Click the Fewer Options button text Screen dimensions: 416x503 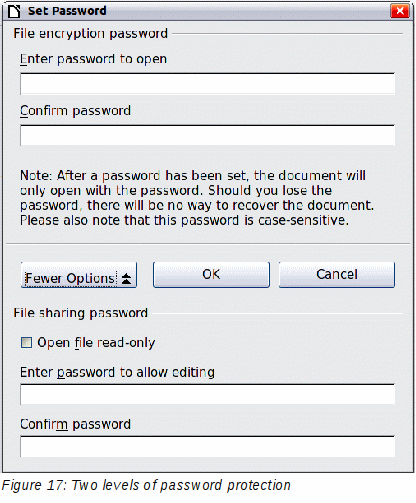pos(70,278)
